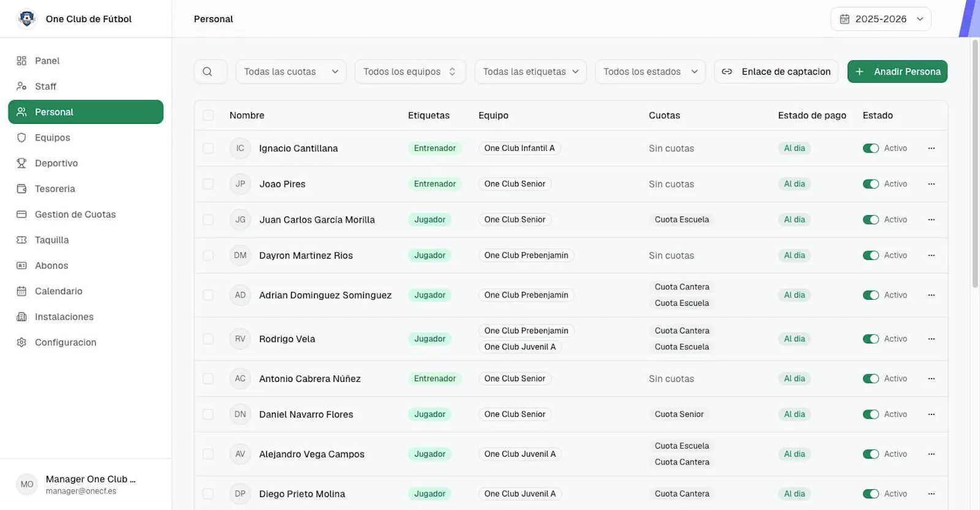Open the 2025-2026 season dropdown
The height and width of the screenshot is (510, 980).
[881, 19]
